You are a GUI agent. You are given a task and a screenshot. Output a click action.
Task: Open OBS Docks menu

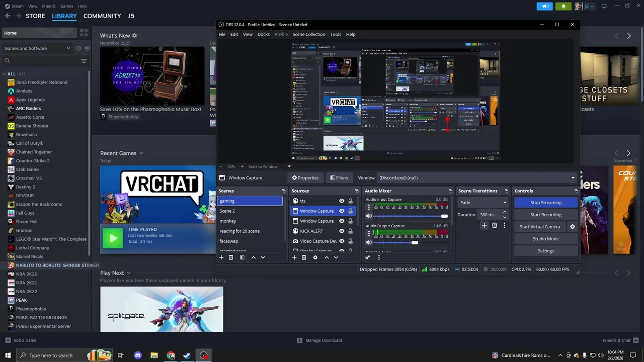(264, 34)
